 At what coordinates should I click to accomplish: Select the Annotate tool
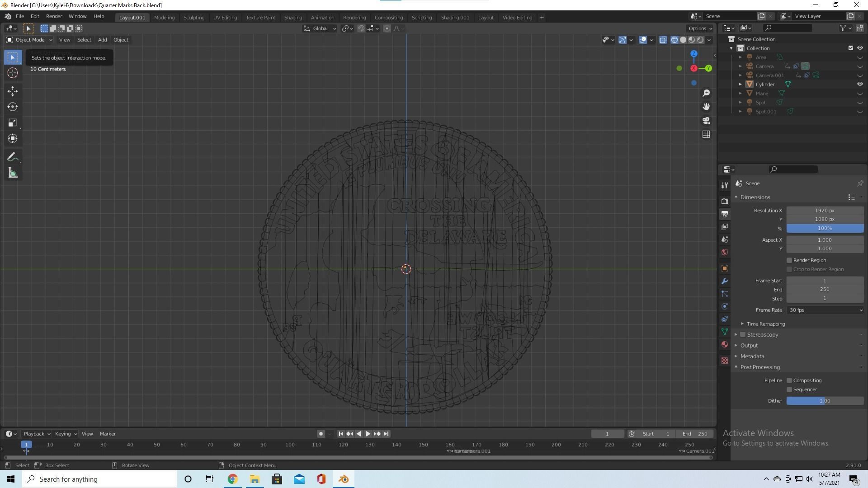pos(13,157)
